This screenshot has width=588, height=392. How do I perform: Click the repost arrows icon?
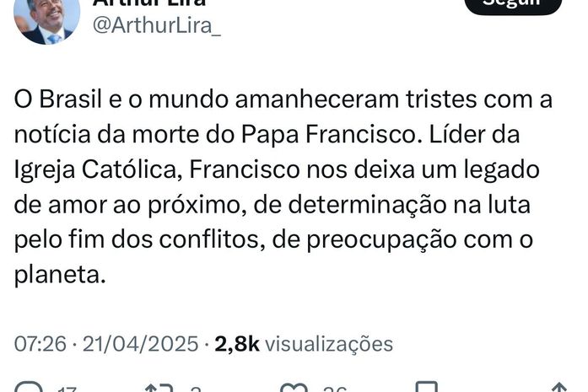158,387
